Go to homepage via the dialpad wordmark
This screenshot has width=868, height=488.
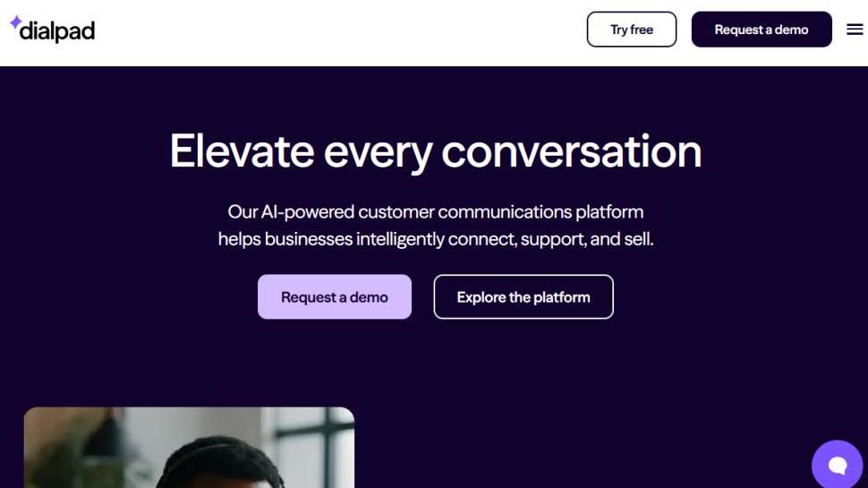coord(57,32)
